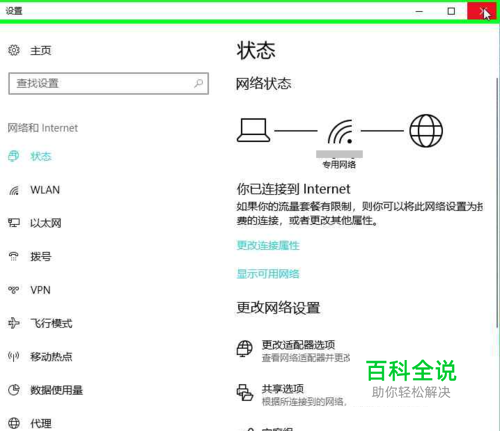
Task: Click the Home gear icon
Action: (14, 50)
